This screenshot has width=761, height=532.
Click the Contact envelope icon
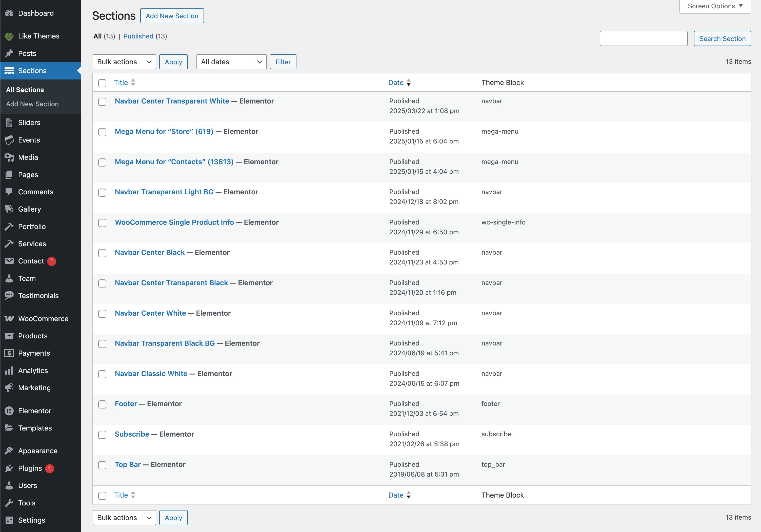tap(9, 261)
